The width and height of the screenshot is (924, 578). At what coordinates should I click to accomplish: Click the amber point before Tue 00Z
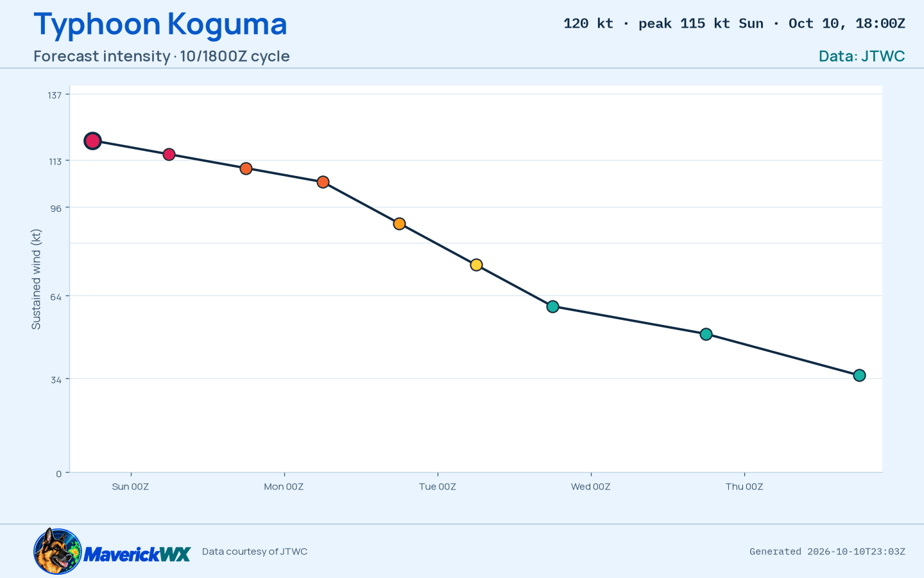click(399, 223)
